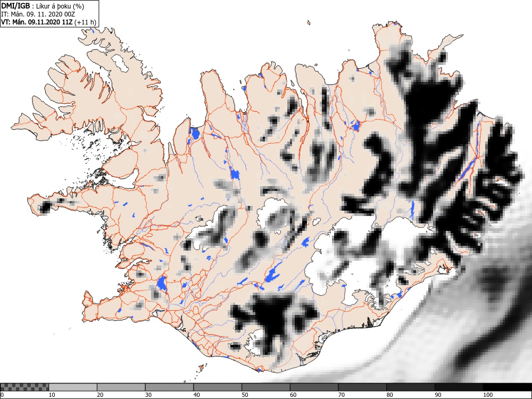Click the legend label '50'
532x399 pixels.
(x=245, y=395)
